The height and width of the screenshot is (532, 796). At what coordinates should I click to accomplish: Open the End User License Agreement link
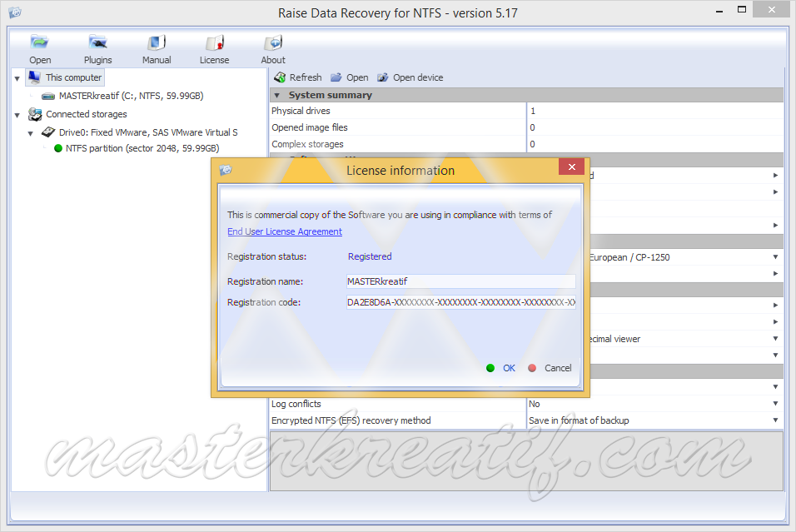click(x=284, y=231)
